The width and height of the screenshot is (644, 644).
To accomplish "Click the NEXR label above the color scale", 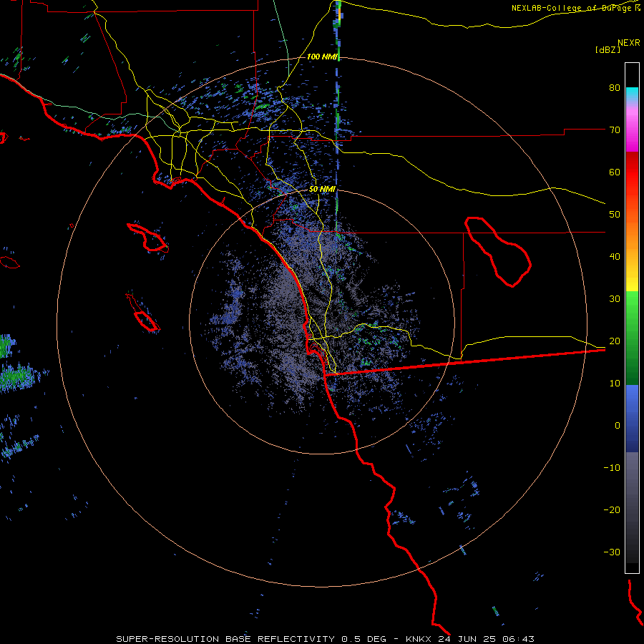I will [629, 43].
